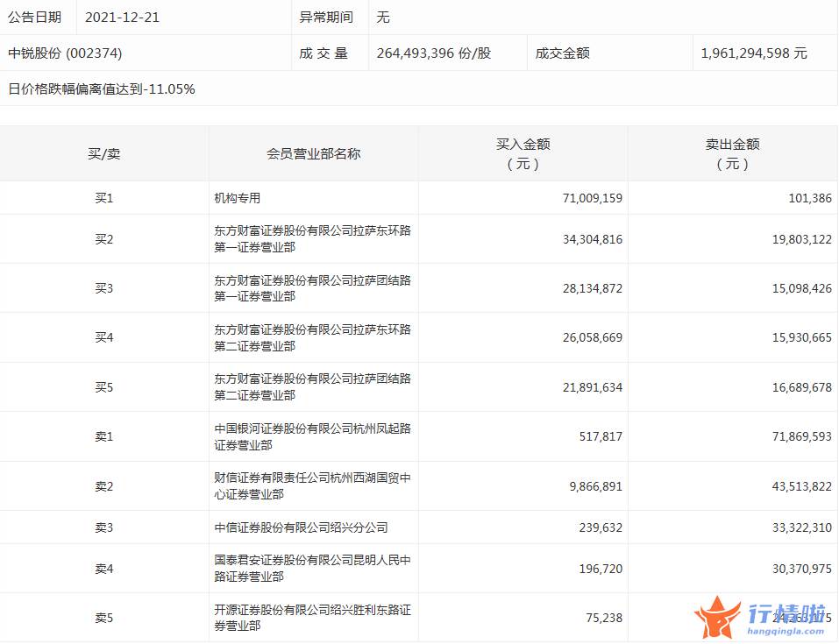
Task: Select buy amount 71,009,159
Action: pyautogui.click(x=593, y=198)
